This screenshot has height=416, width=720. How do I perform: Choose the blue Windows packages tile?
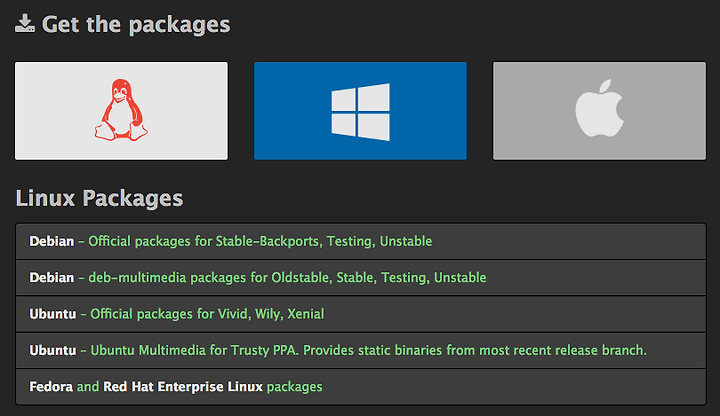point(360,111)
